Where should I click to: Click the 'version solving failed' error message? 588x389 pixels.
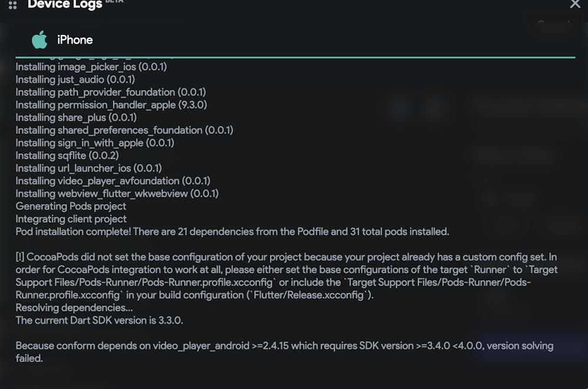284,351
